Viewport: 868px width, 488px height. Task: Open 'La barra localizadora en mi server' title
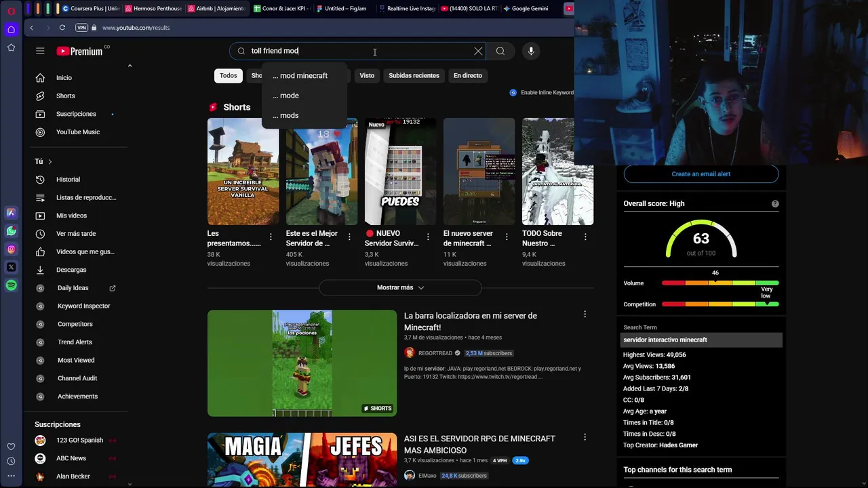[x=471, y=321]
